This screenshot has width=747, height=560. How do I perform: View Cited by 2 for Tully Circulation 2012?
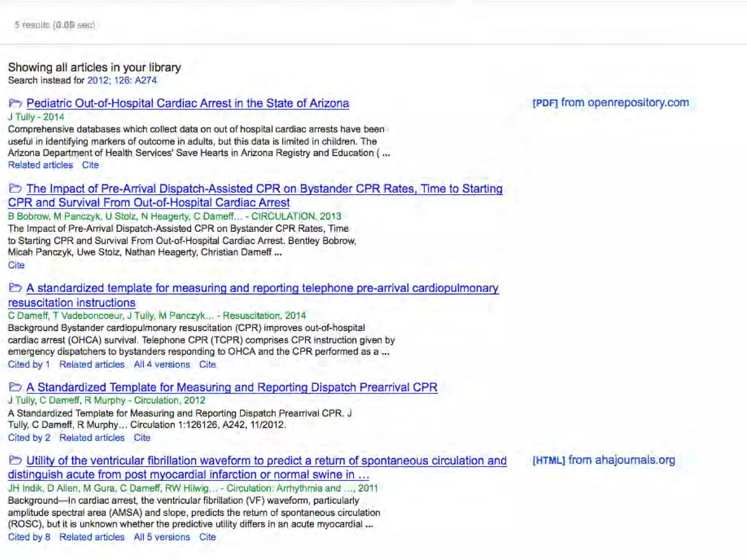click(29, 437)
